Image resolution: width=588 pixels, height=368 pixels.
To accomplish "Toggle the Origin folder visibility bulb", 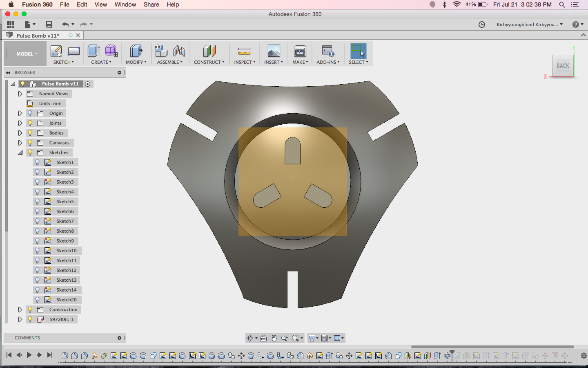I will click(30, 113).
